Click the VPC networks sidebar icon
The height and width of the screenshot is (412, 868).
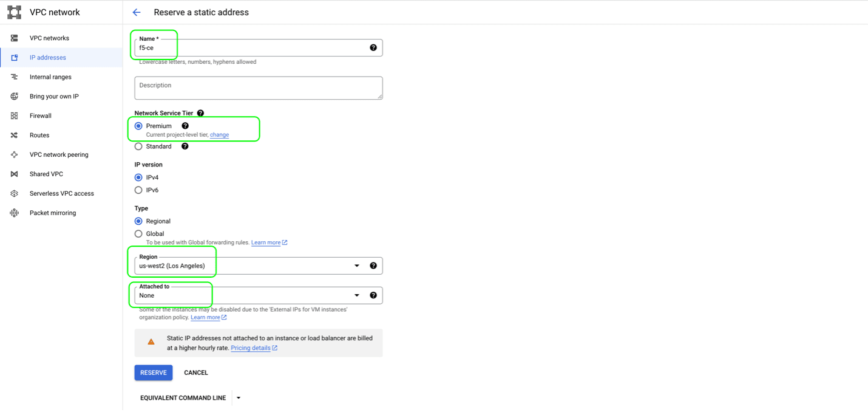click(14, 38)
